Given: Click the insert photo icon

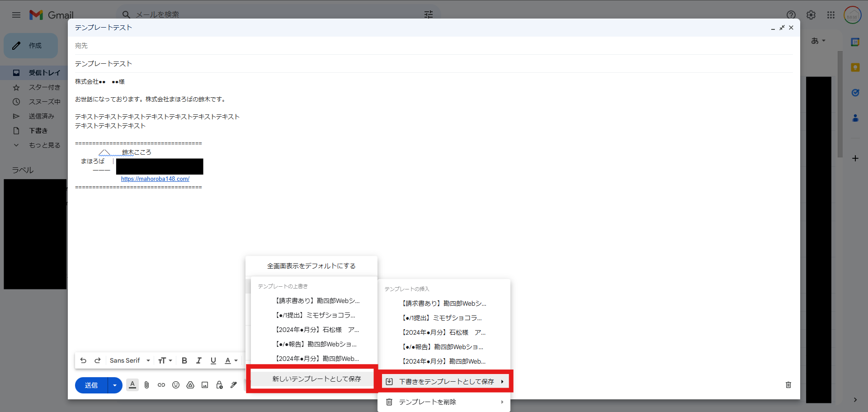Looking at the screenshot, I should coord(205,385).
